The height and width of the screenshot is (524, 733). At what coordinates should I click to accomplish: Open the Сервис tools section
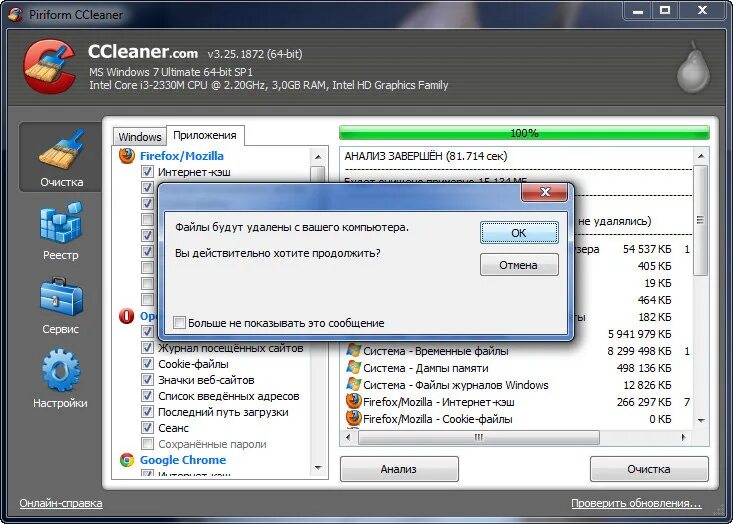61,305
